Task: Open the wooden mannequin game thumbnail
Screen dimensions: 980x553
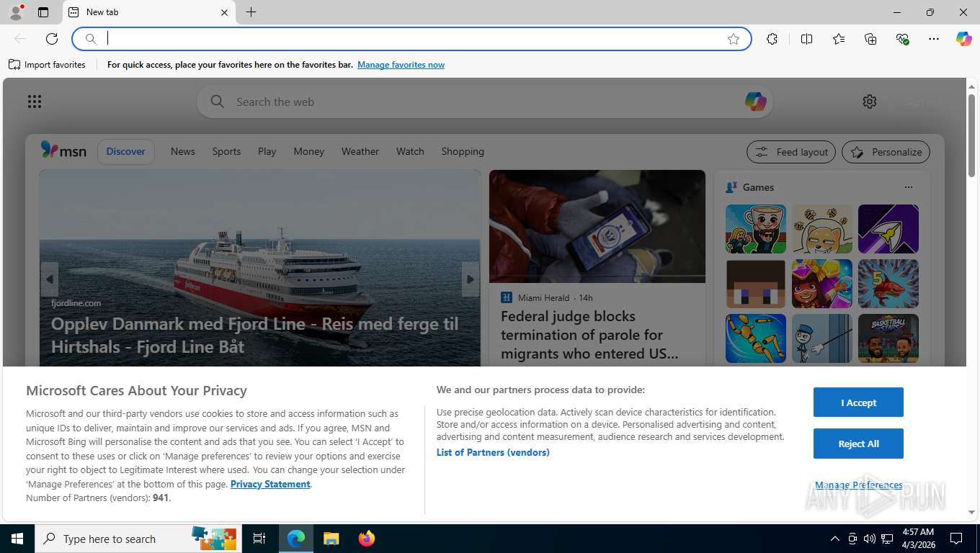Action: pos(756,338)
